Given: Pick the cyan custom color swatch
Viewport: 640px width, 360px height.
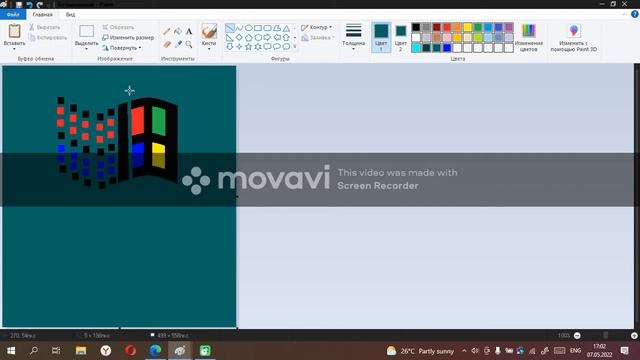Looking at the screenshot, I should click(x=416, y=48).
